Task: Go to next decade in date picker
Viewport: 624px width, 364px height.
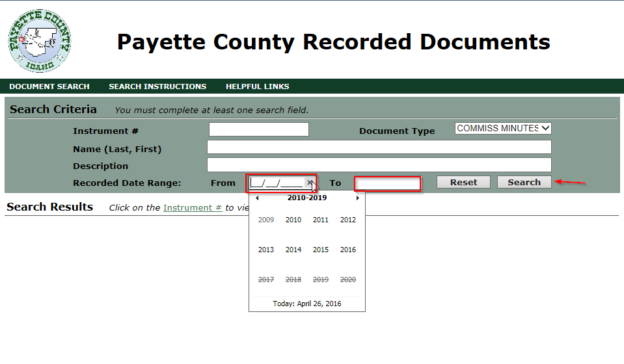Action: point(357,198)
